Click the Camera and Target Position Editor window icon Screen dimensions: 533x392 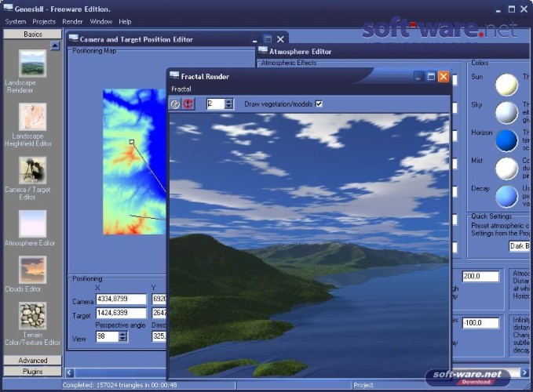(74, 38)
